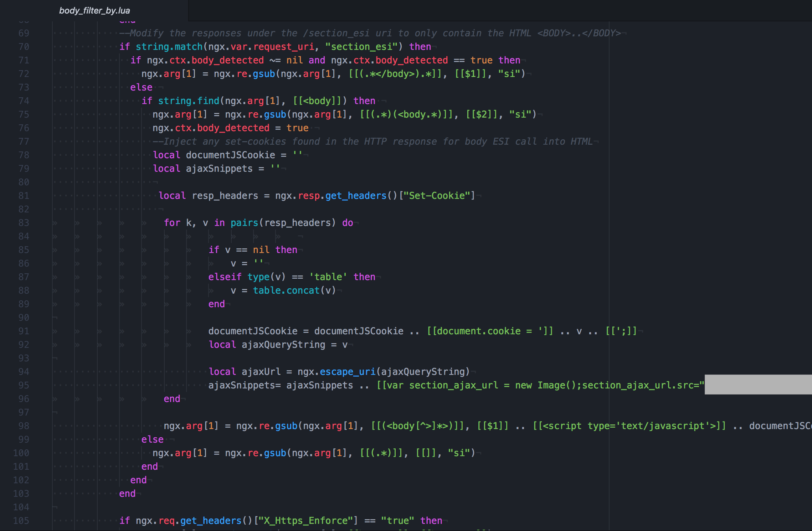Image resolution: width=812 pixels, height=531 pixels.
Task: Click line number 81 in gutter
Action: (x=24, y=196)
